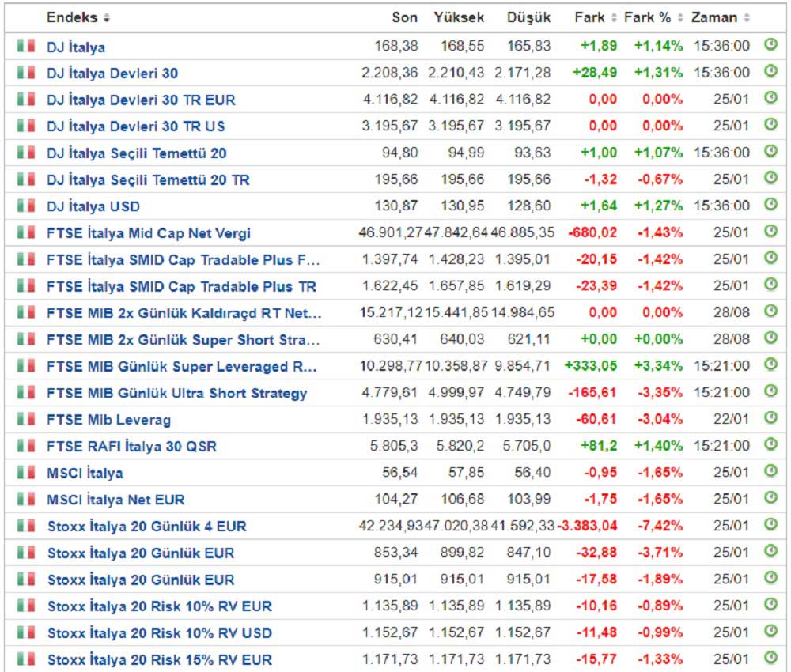
Task: Click the 168,38 Son value
Action: pos(396,46)
